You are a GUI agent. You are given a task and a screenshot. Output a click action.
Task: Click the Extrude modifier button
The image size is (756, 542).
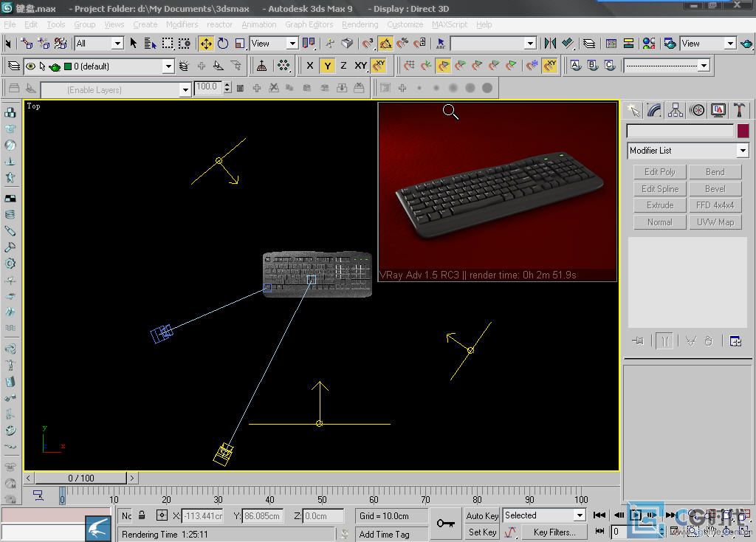click(x=660, y=205)
